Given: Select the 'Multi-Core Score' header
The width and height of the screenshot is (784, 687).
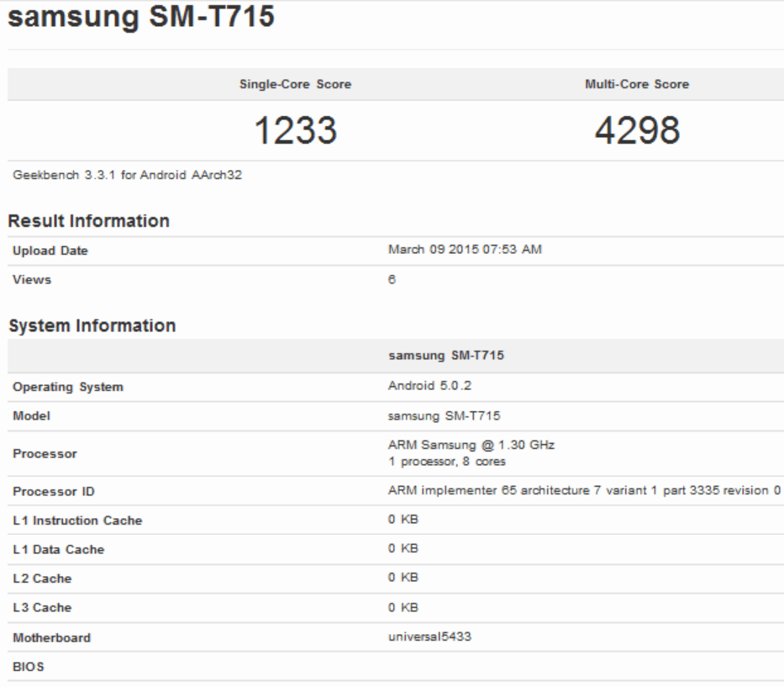Looking at the screenshot, I should pyautogui.click(x=637, y=84).
